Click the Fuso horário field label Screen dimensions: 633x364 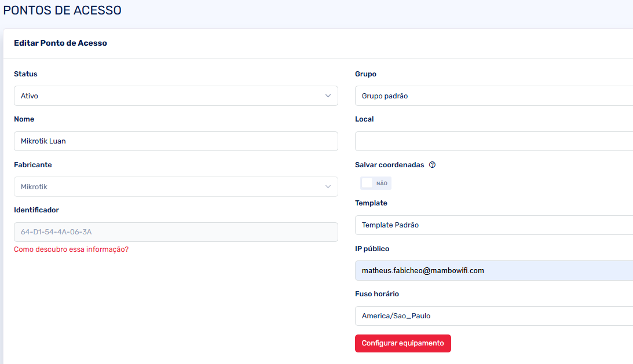click(x=376, y=294)
